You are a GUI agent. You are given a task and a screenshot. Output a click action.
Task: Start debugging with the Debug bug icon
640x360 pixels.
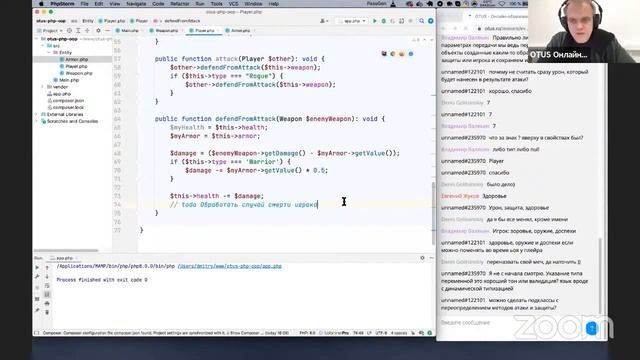pyautogui.click(x=384, y=21)
